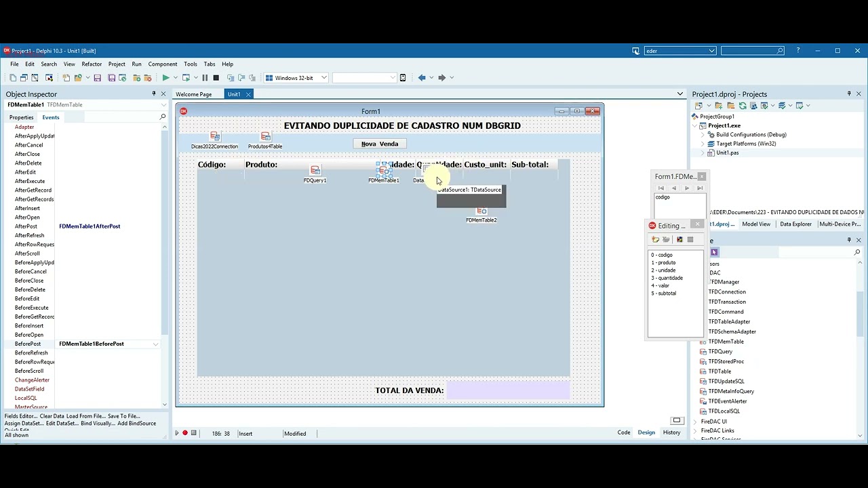The width and height of the screenshot is (868, 488).
Task: Collapse the Project1.exe tree node
Action: pos(694,126)
